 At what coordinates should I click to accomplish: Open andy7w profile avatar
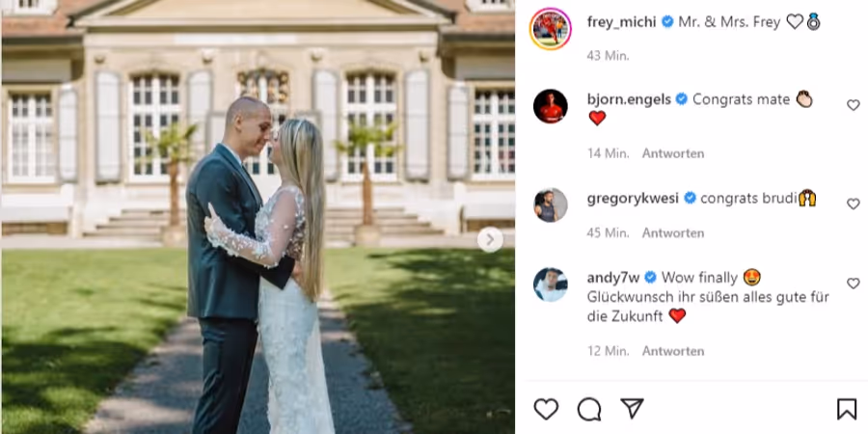point(551,285)
